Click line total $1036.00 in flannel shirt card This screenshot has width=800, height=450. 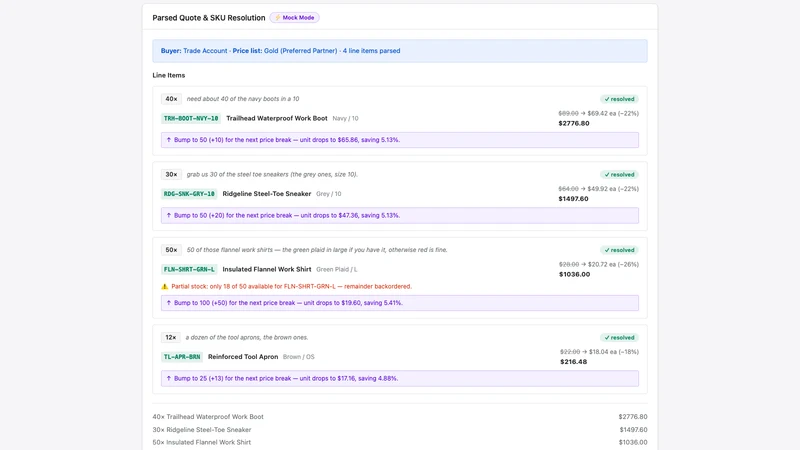[574, 274]
